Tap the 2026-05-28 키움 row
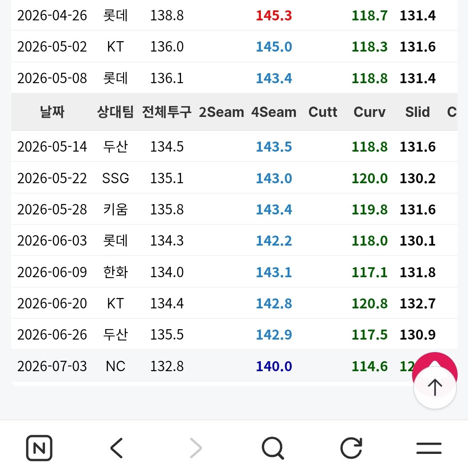The height and width of the screenshot is (476, 468). click(x=234, y=209)
